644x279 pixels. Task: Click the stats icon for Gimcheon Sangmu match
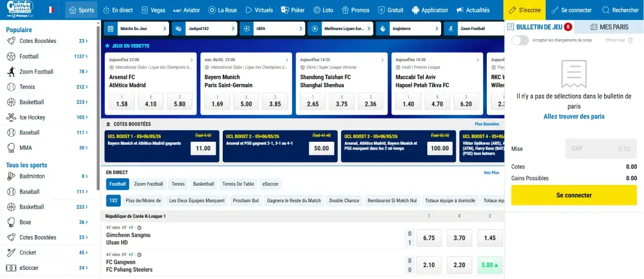coord(139,227)
